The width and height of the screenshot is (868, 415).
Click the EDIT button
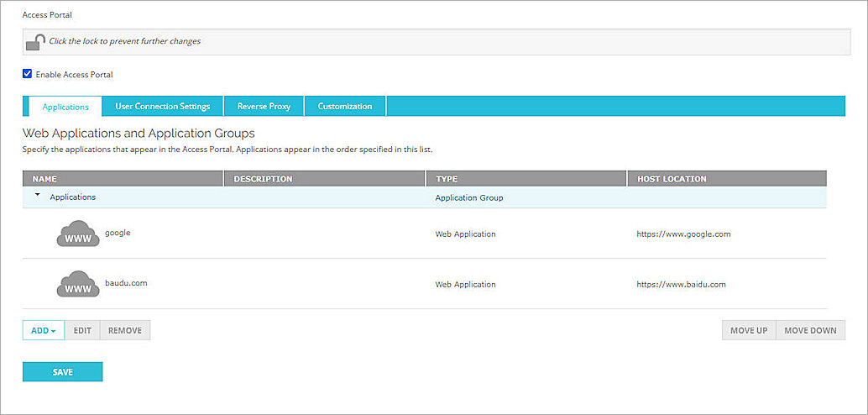pos(82,330)
